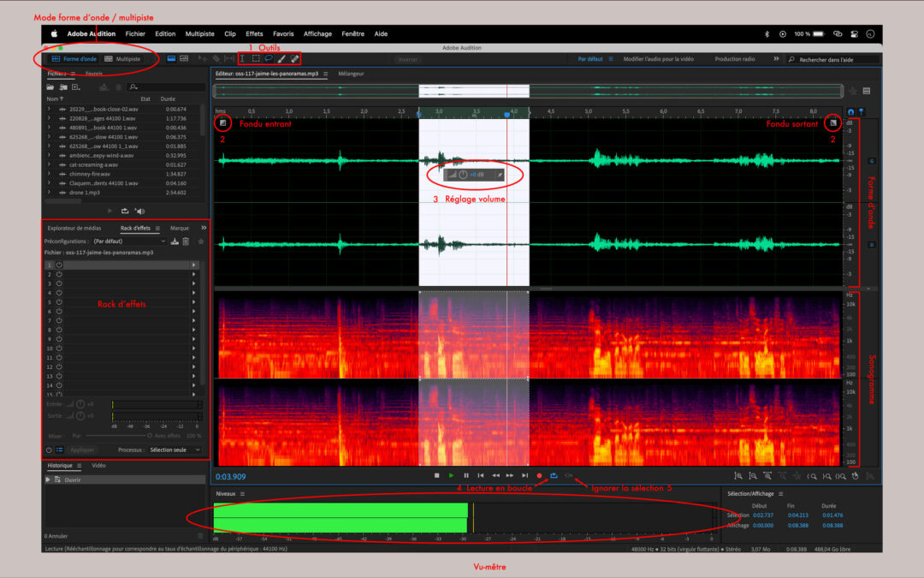Screen dimensions: 924x578
Task: Select the Paintbrush Selection tool
Action: tap(281, 59)
